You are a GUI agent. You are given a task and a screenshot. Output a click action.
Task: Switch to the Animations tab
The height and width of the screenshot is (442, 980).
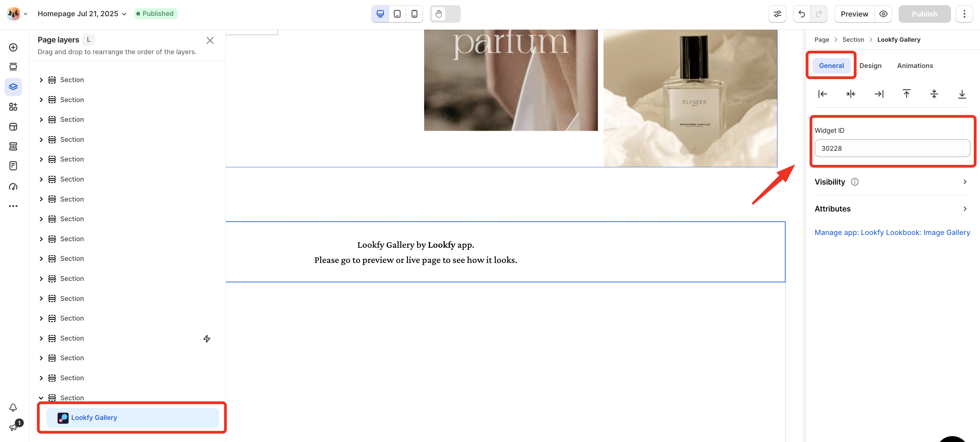pyautogui.click(x=915, y=66)
